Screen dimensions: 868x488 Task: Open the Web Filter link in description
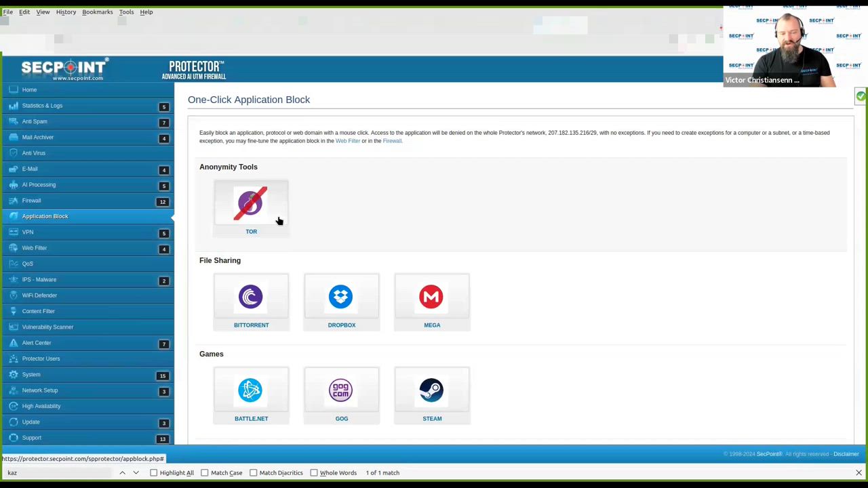[x=347, y=141]
